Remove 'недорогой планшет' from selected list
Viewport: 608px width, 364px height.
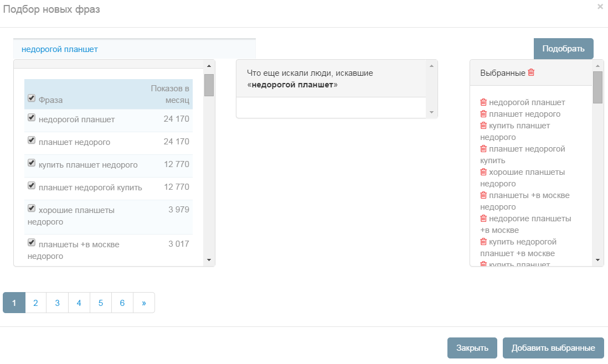click(x=483, y=102)
